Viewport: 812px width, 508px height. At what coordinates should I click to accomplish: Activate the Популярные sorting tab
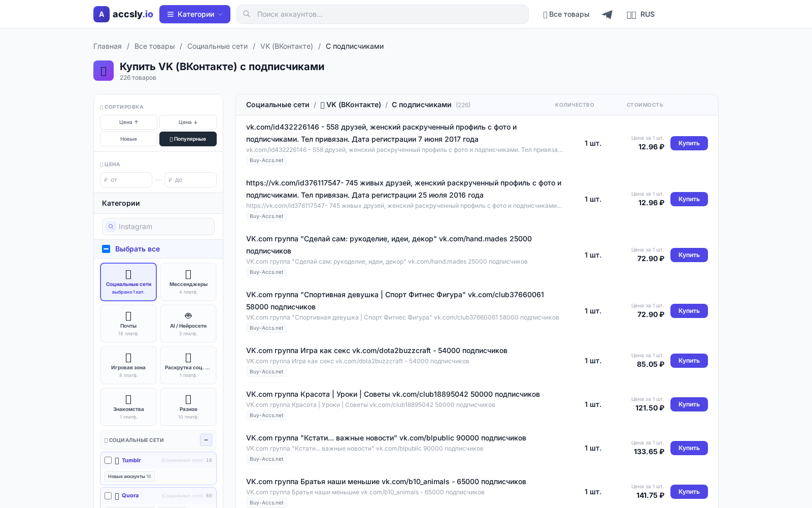[x=188, y=139]
